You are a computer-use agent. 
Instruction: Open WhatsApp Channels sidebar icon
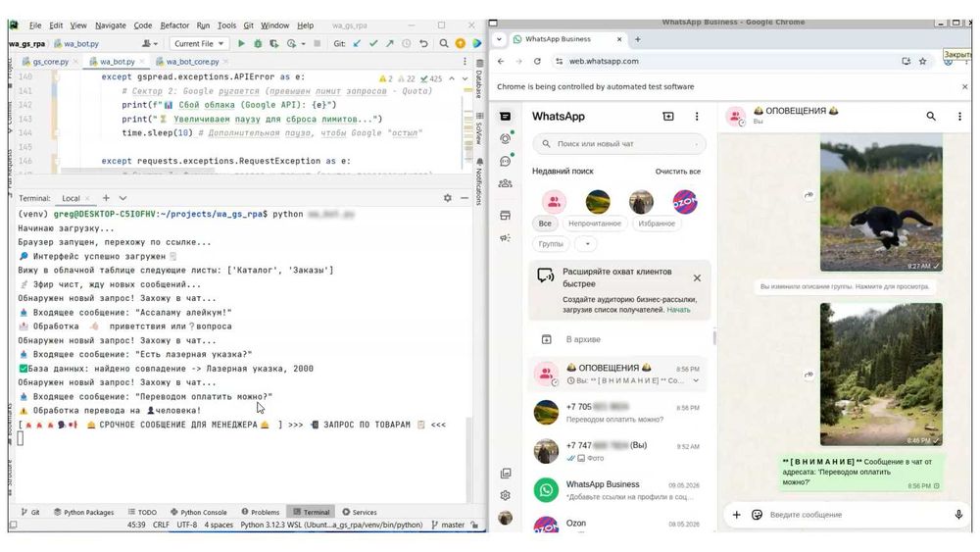(505, 161)
